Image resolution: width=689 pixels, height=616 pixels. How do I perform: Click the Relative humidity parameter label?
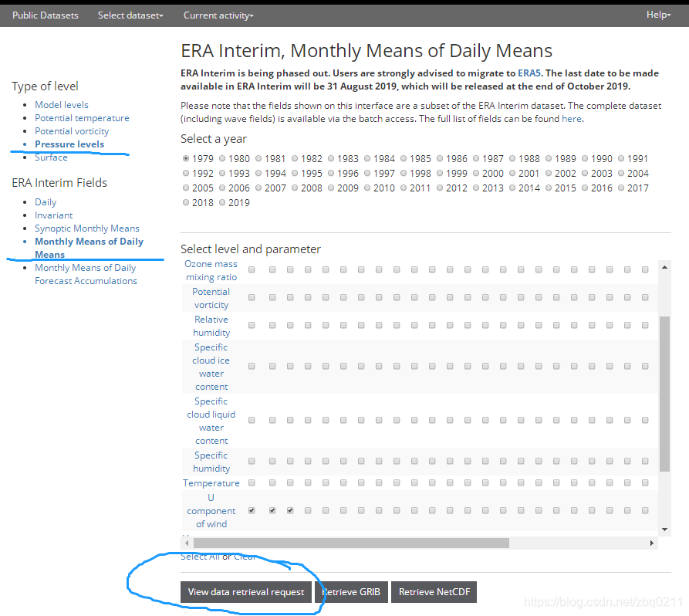211,326
